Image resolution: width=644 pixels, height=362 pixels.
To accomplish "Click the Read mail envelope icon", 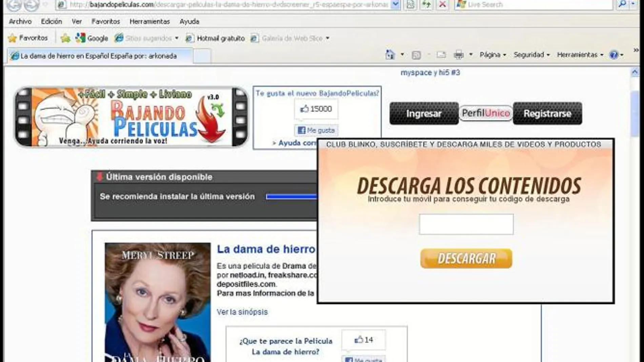I will (441, 55).
